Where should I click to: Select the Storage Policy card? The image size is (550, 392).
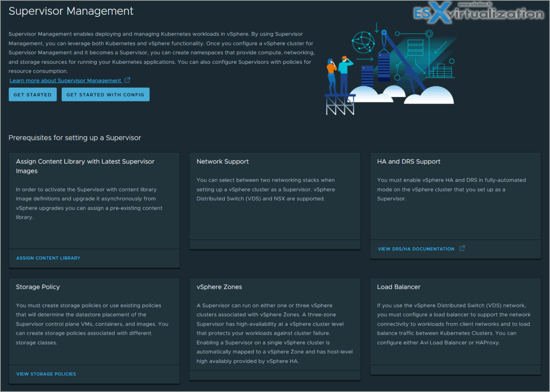coord(94,322)
